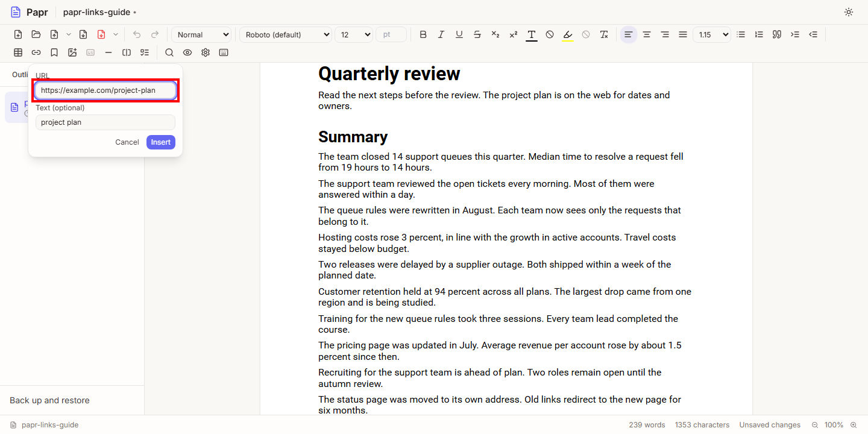This screenshot has height=434, width=868.
Task: Open a file using the folder icon
Action: click(36, 34)
